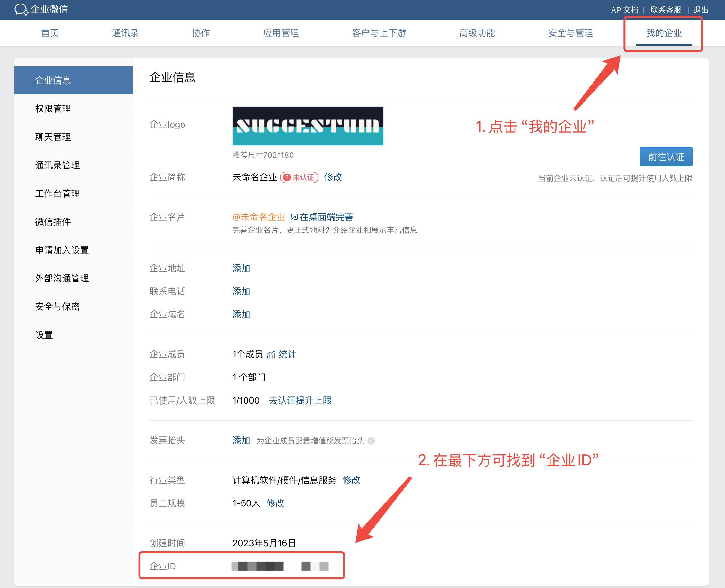Image resolution: width=725 pixels, height=588 pixels.
Task: Open the 客户与上下游 tab
Action: point(379,33)
